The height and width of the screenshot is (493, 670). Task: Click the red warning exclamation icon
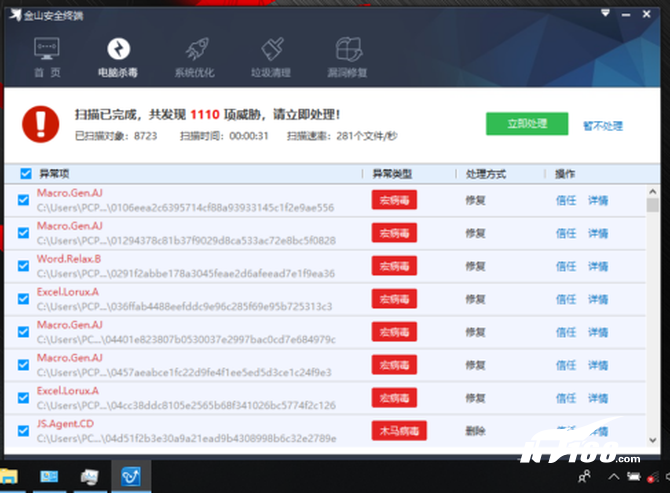(40, 123)
